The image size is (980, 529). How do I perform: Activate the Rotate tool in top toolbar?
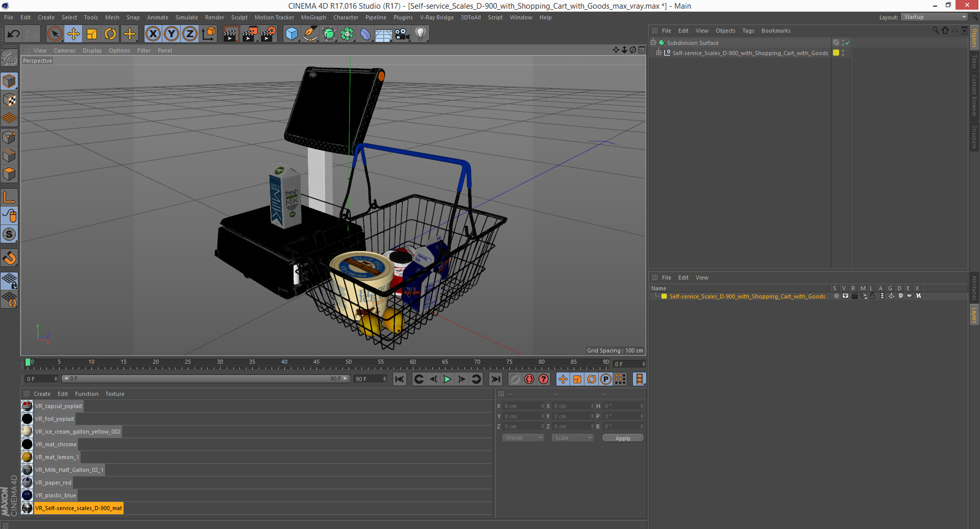pos(110,34)
